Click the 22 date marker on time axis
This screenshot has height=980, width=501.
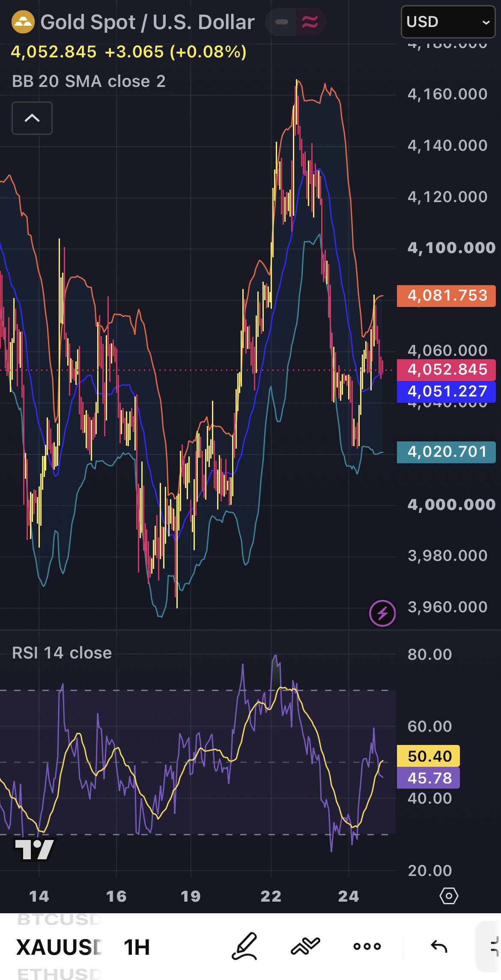pyautogui.click(x=271, y=896)
